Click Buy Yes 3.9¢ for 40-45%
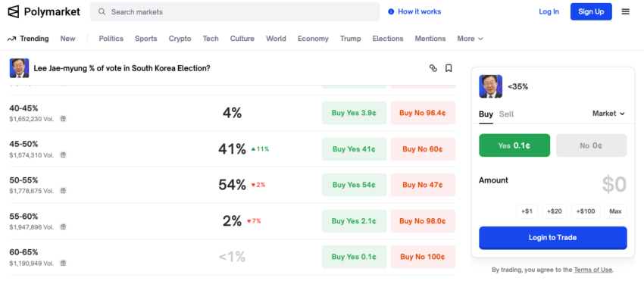This screenshot has width=644, height=281. click(x=354, y=113)
